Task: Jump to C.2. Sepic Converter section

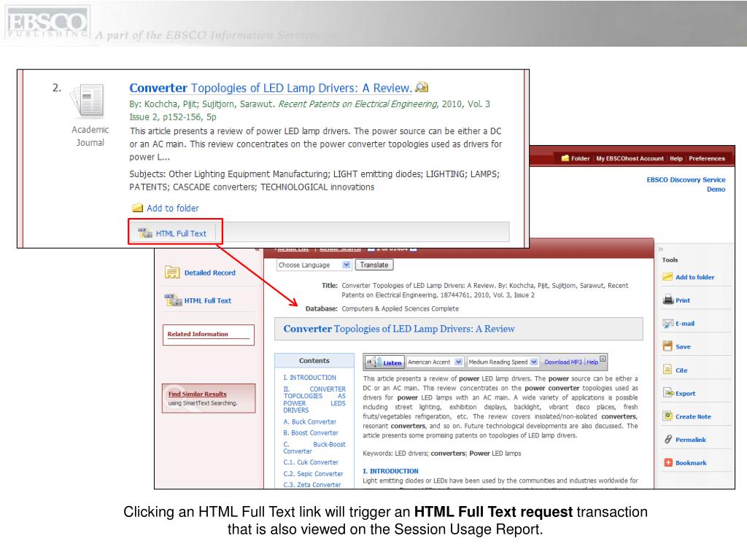Action: click(313, 474)
